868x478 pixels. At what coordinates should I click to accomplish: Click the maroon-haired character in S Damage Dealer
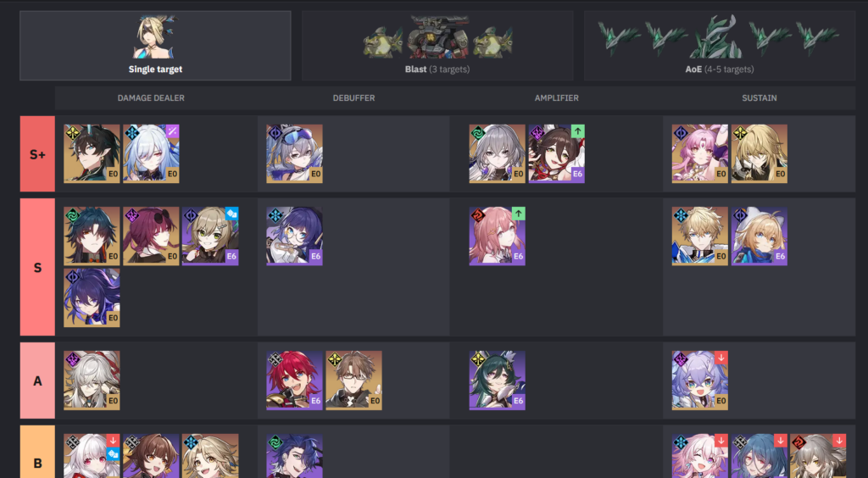(151, 236)
